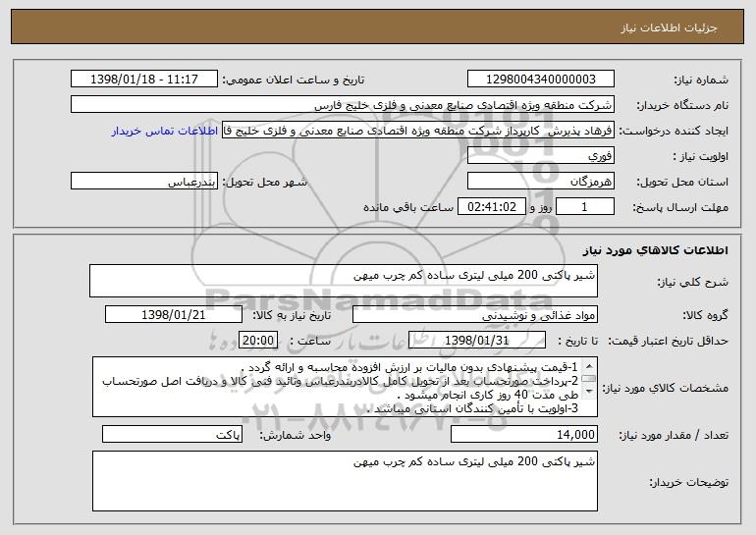Click the delivery city field بندرعباس
Screen dimensions: 756x535
(144, 182)
